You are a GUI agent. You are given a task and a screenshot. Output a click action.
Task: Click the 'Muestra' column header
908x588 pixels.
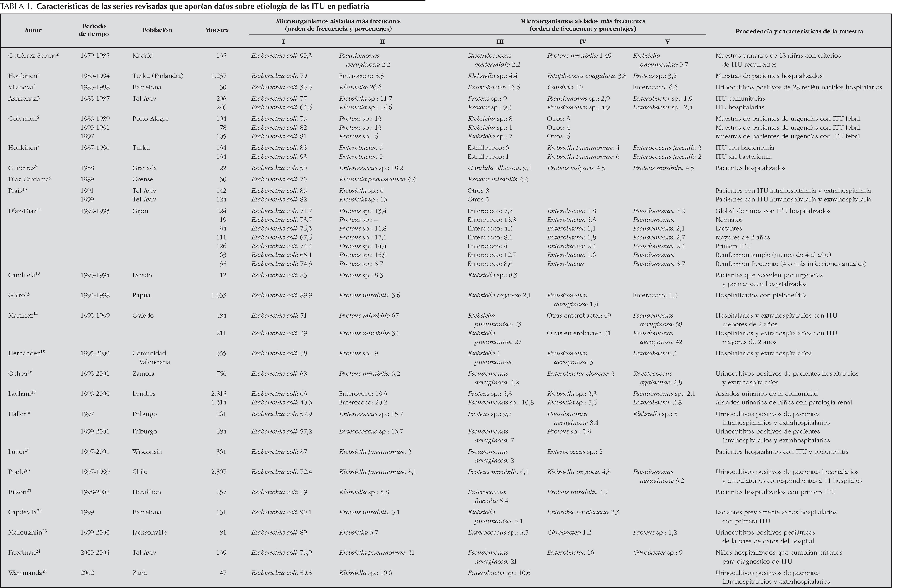click(217, 30)
